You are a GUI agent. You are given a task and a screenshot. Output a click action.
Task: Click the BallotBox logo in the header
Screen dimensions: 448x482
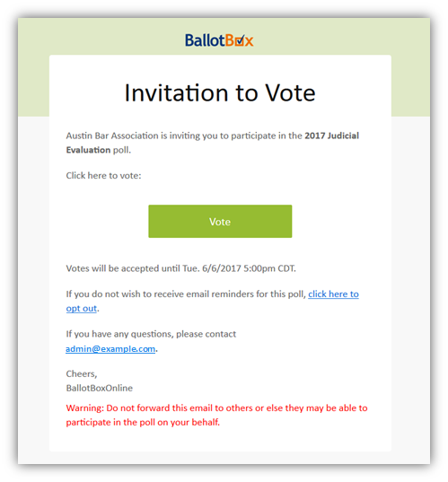(219, 40)
